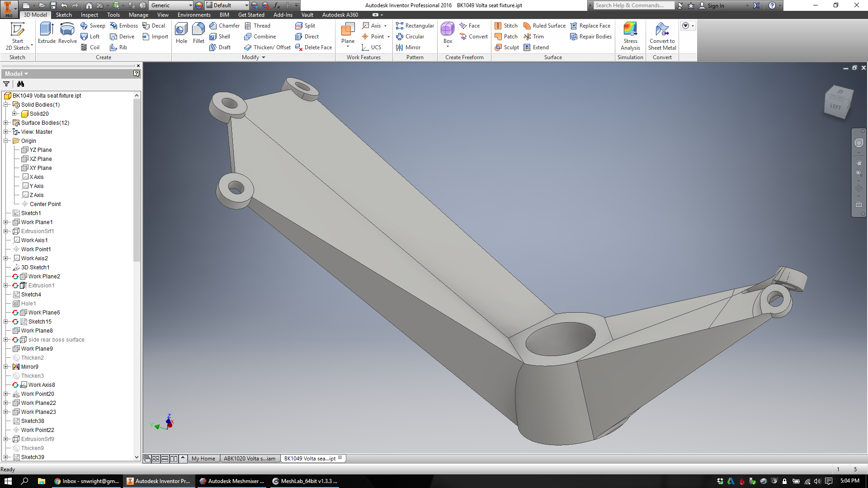
Task: Open the Thicken/ Offset tool
Action: click(x=267, y=47)
